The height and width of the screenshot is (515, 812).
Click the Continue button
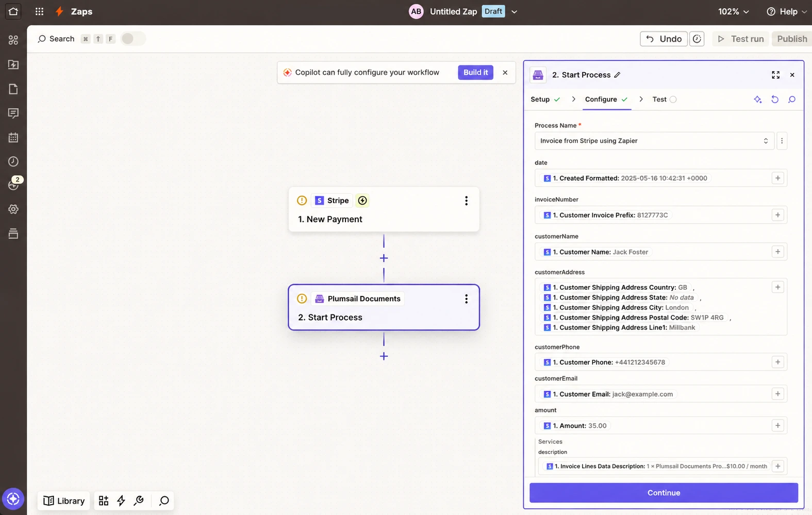(x=664, y=493)
